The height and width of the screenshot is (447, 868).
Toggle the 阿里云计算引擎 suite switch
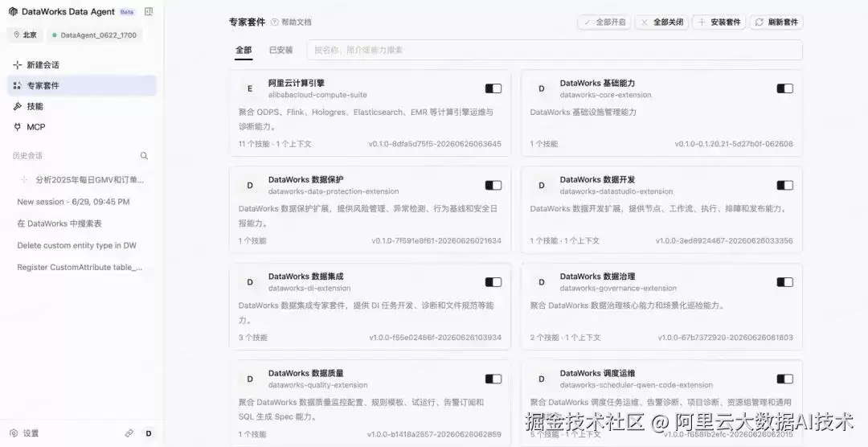[493, 88]
